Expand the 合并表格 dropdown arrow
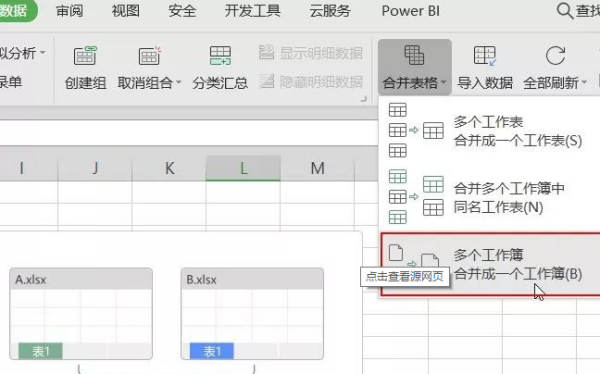This screenshot has height=374, width=600. (444, 82)
